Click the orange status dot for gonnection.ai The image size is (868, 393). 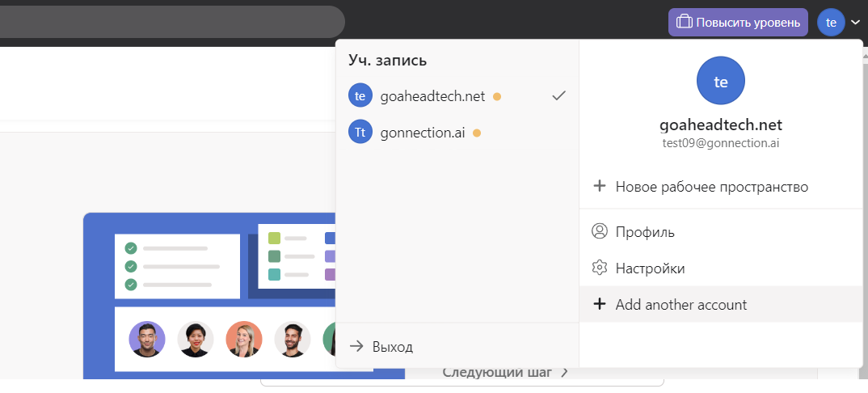click(477, 133)
